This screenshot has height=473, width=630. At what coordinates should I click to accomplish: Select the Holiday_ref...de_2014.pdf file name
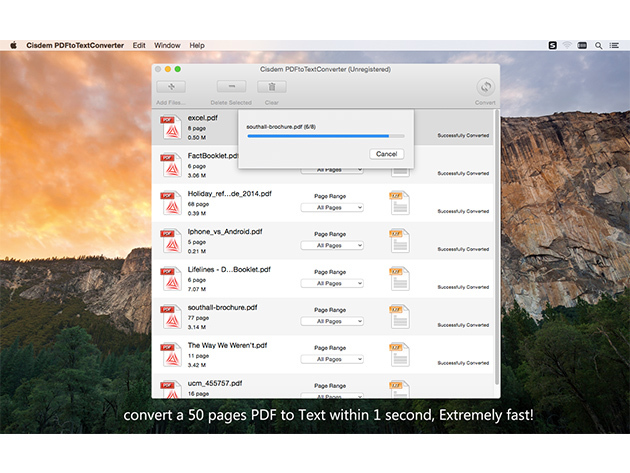229,194
